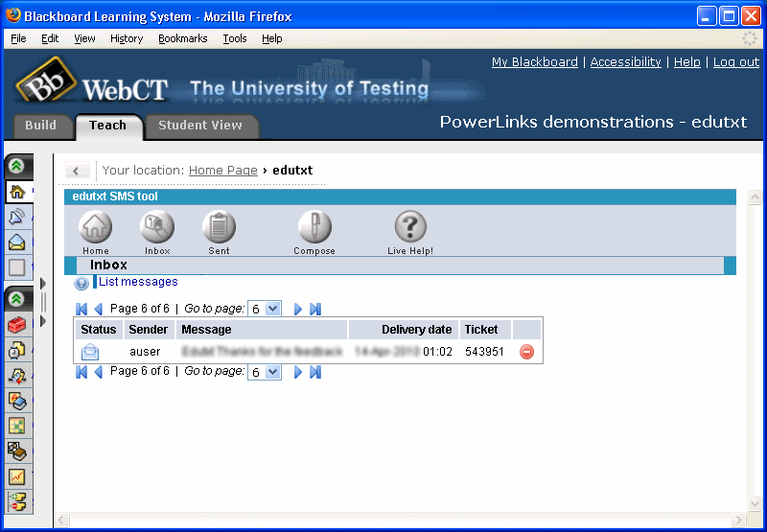Collapse the lower sidebar section chevrons
Image resolution: width=767 pixels, height=532 pixels.
click(17, 299)
